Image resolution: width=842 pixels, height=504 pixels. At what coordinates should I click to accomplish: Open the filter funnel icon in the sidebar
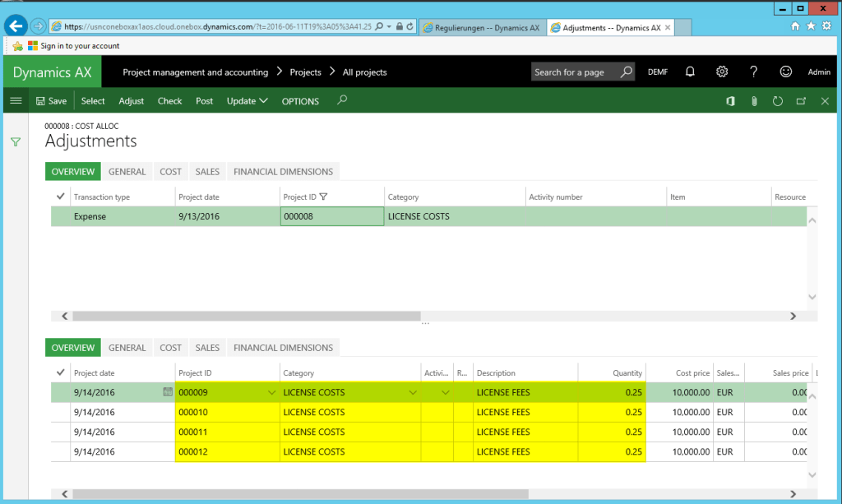point(16,141)
